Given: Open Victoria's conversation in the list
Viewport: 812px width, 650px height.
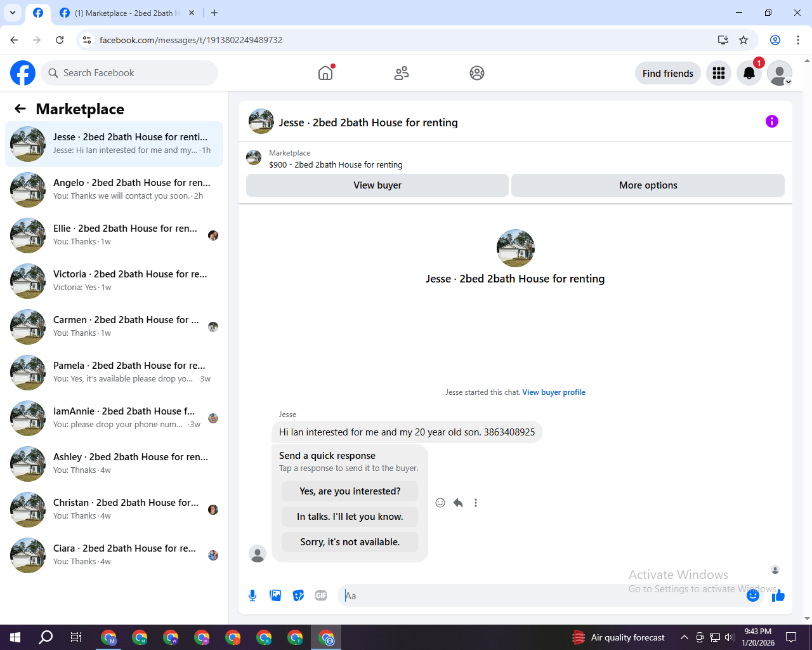Looking at the screenshot, I should [x=114, y=281].
